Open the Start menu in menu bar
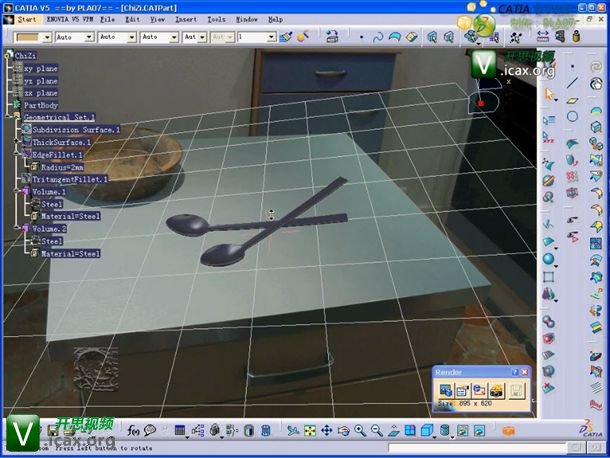 (25, 19)
